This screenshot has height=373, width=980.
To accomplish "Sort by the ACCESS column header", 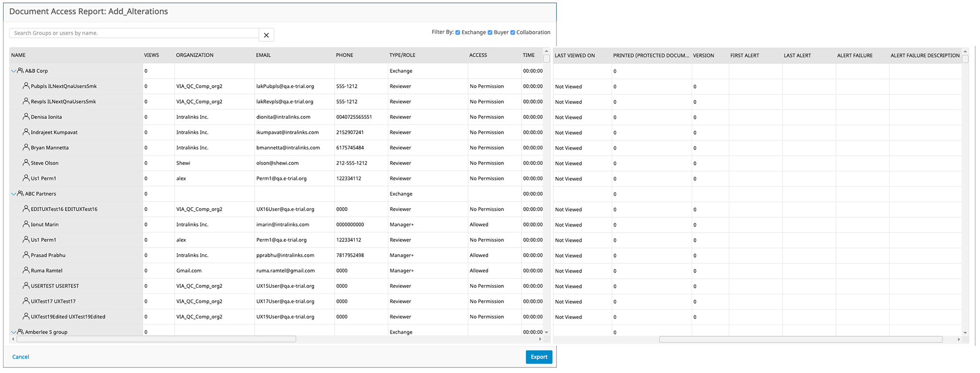I will point(478,55).
